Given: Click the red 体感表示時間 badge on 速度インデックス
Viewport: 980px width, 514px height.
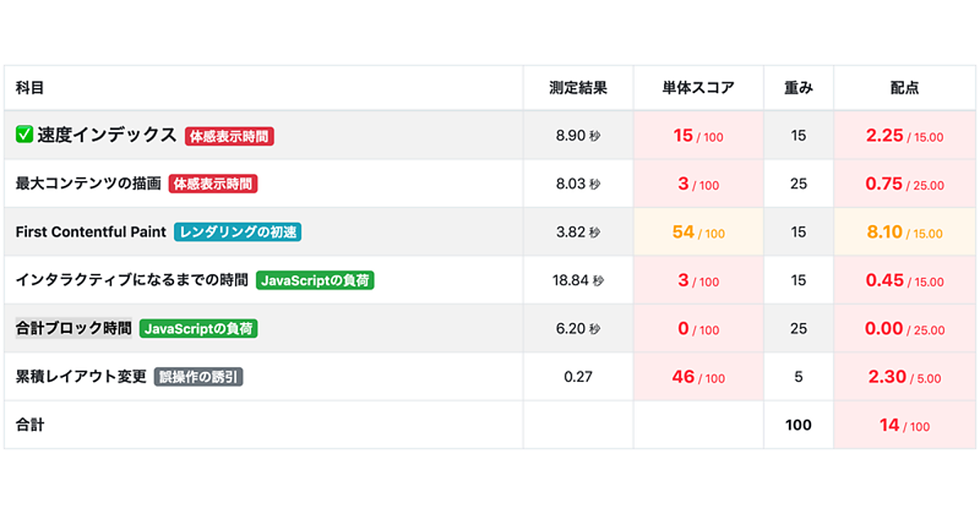Looking at the screenshot, I should (x=229, y=136).
